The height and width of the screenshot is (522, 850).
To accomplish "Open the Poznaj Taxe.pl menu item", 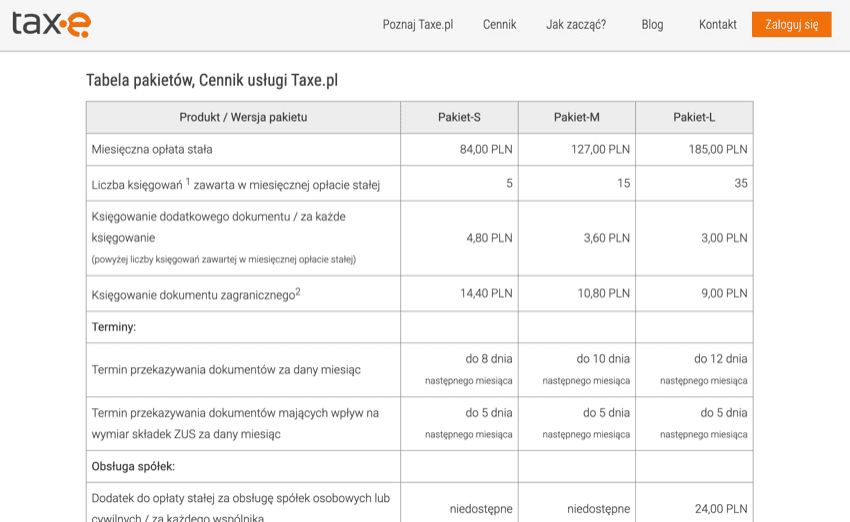I will click(417, 25).
